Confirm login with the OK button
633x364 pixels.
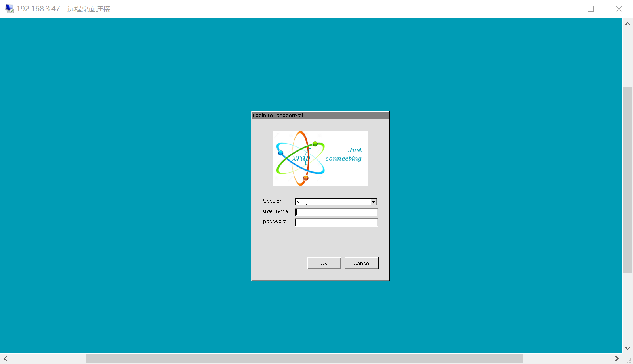324,263
